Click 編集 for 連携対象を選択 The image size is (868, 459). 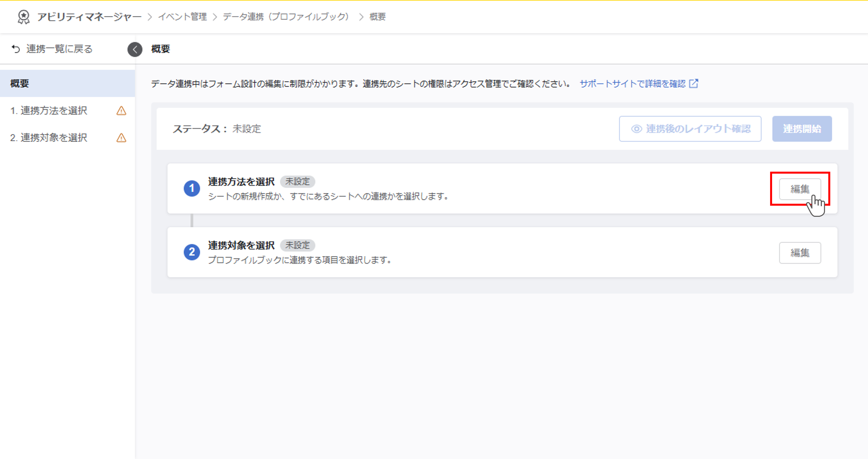click(800, 252)
